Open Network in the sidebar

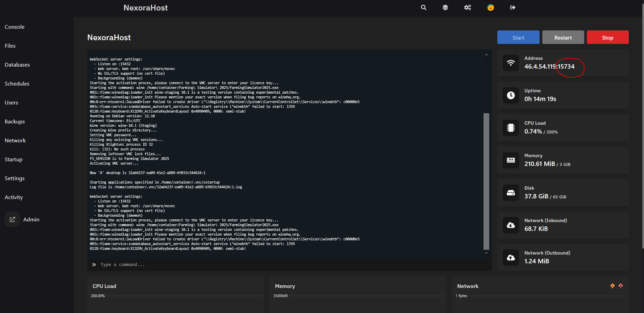click(15, 141)
